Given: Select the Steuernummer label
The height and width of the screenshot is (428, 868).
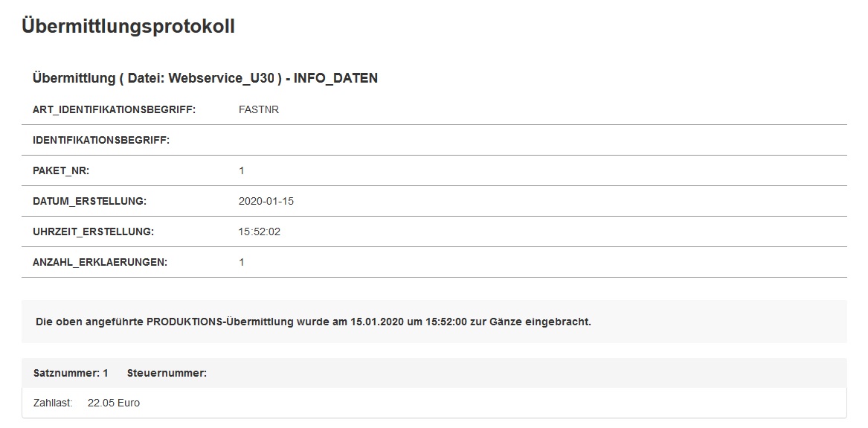Looking at the screenshot, I should (x=167, y=373).
